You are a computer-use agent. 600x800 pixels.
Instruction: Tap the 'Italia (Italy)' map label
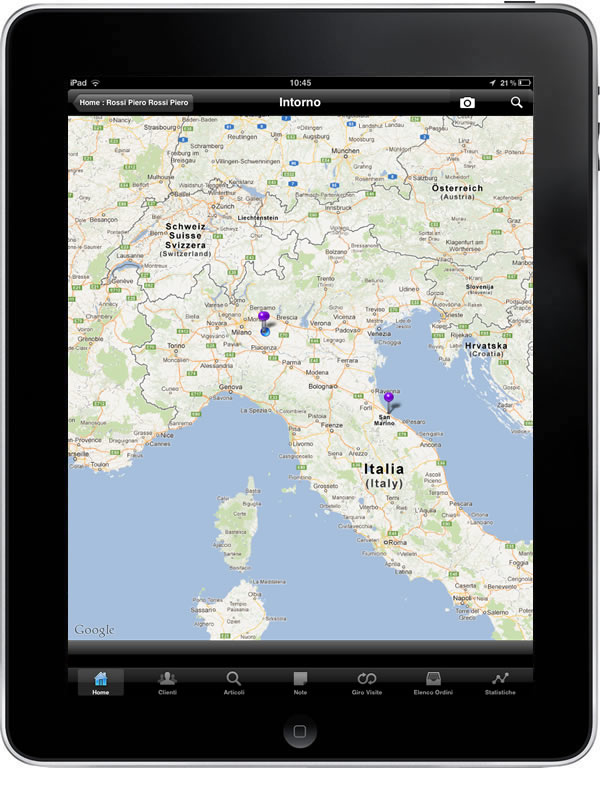coord(384,476)
